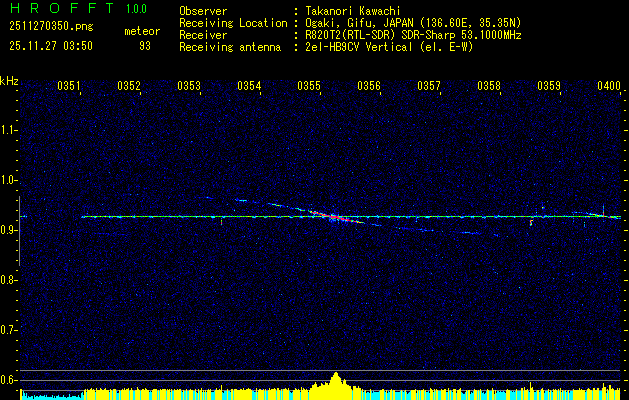Click the kHz axis unit label
The image size is (629, 400).
(9, 81)
